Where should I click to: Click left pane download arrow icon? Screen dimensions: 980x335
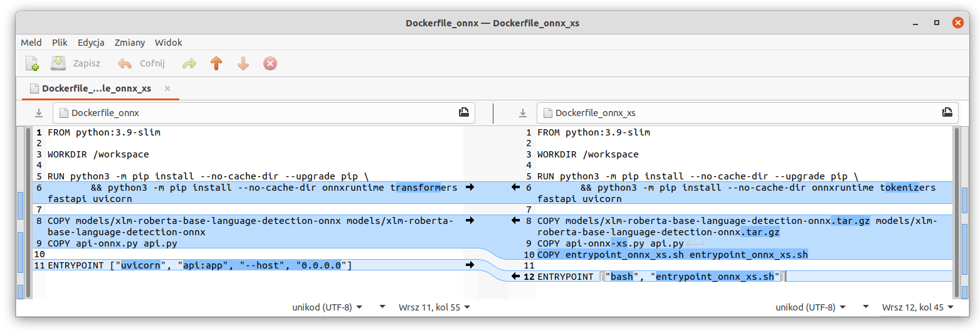pyautogui.click(x=38, y=113)
